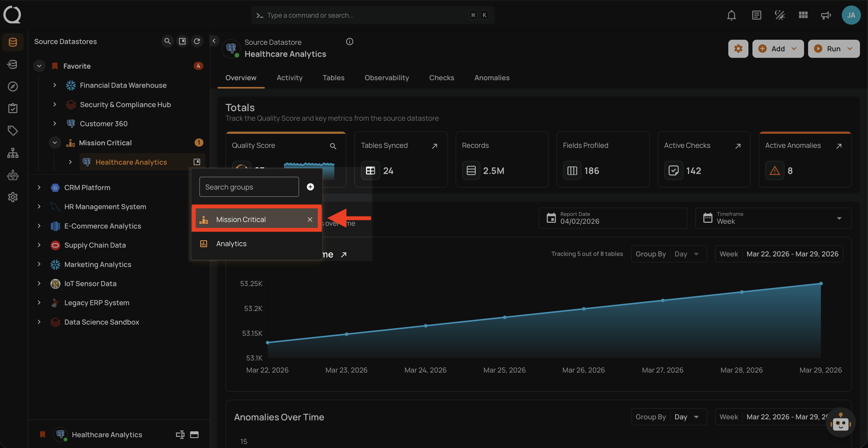Click the add group plus icon

click(x=310, y=187)
